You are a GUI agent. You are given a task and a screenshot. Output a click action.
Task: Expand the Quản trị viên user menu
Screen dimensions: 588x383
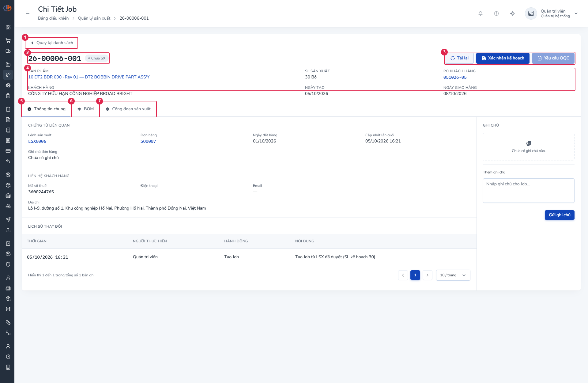pos(552,13)
